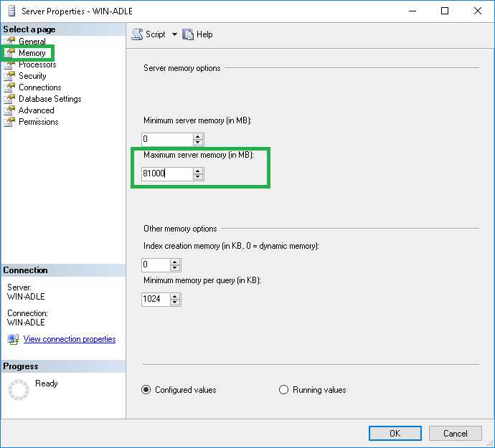Click the Script toolbar icon
The height and width of the screenshot is (448, 495).
coord(137,34)
